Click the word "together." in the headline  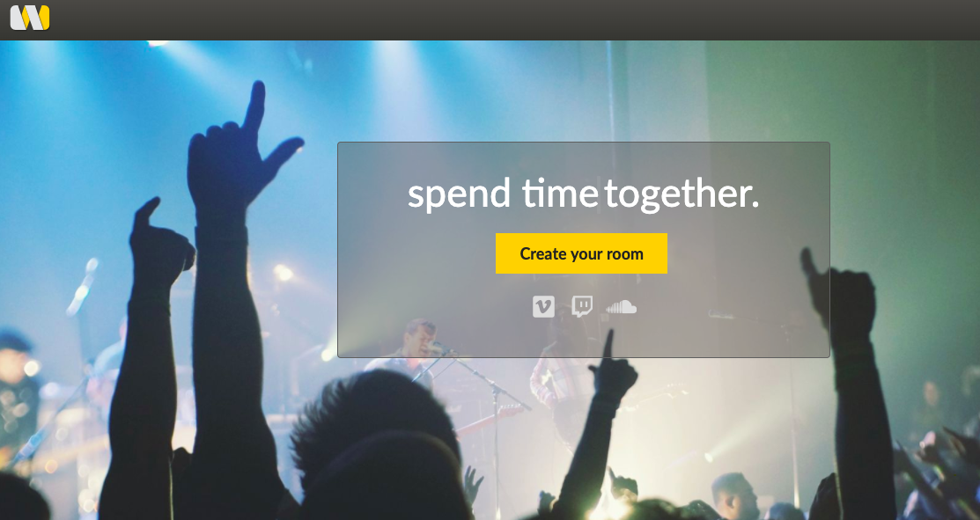click(682, 194)
